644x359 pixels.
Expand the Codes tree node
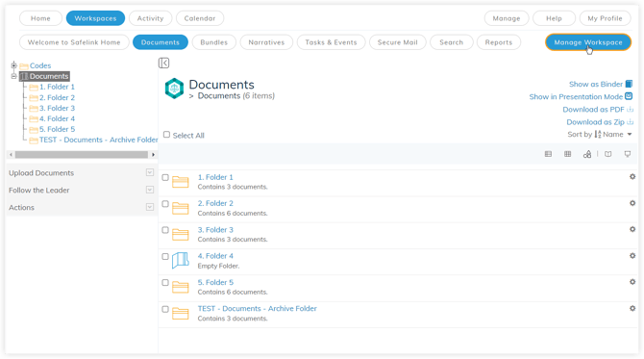point(14,65)
